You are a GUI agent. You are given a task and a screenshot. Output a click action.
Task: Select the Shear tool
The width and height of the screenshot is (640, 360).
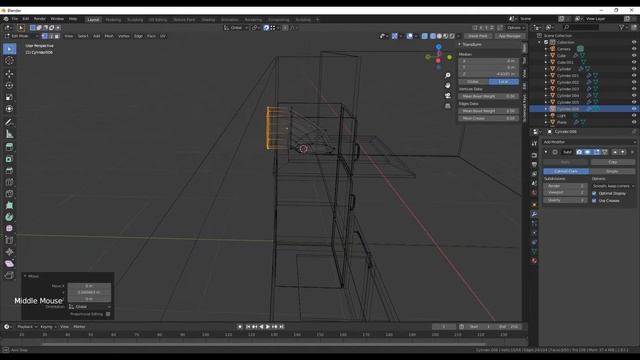point(9,264)
